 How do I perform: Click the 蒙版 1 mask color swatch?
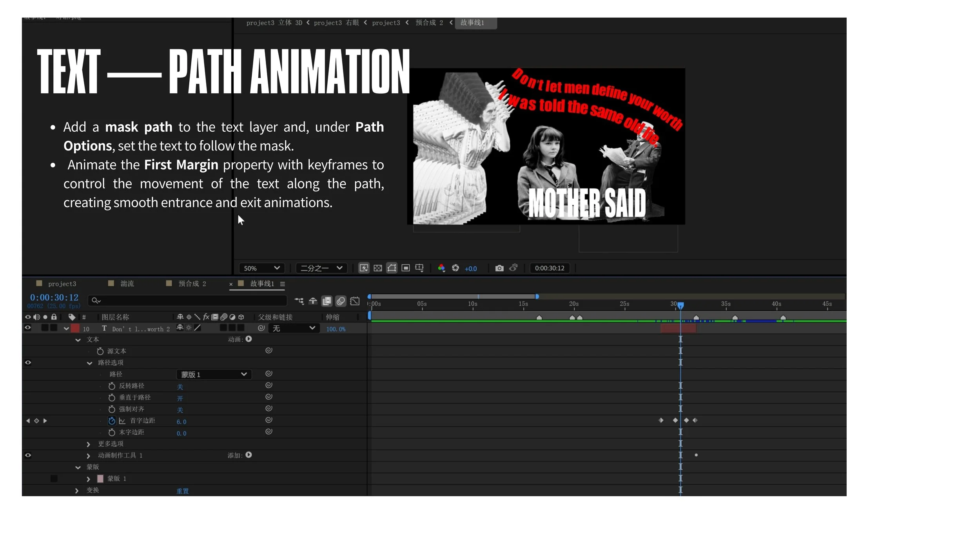pyautogui.click(x=100, y=479)
